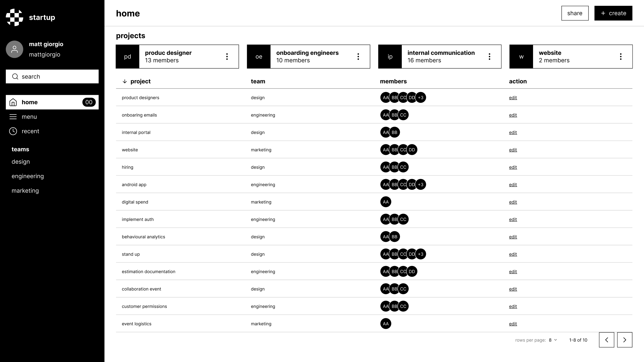Select the engineering team in sidebar
The width and height of the screenshot is (644, 362).
(x=28, y=176)
